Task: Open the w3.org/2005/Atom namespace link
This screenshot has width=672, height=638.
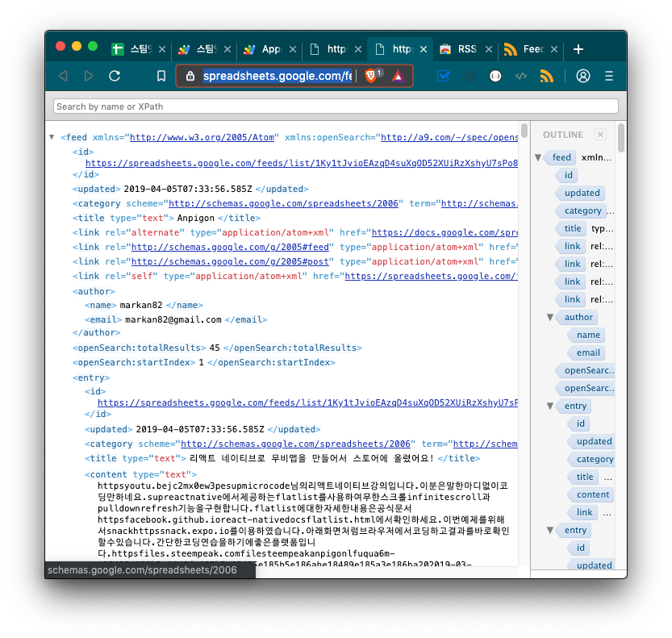Action: click(202, 137)
